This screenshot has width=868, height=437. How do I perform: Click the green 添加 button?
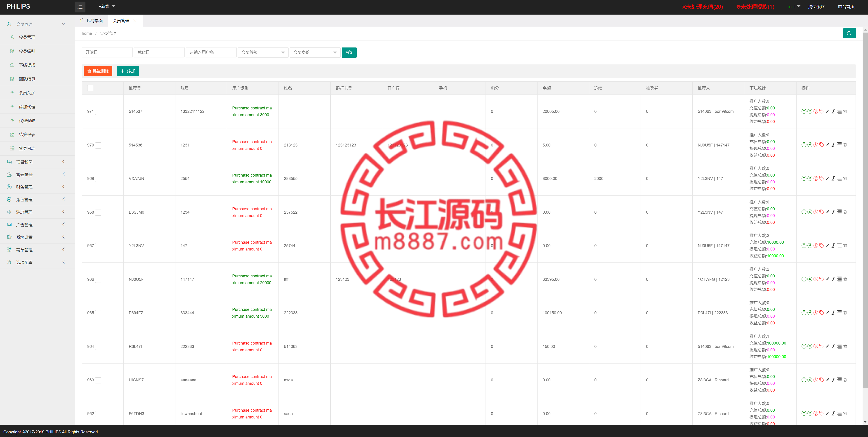click(x=128, y=71)
